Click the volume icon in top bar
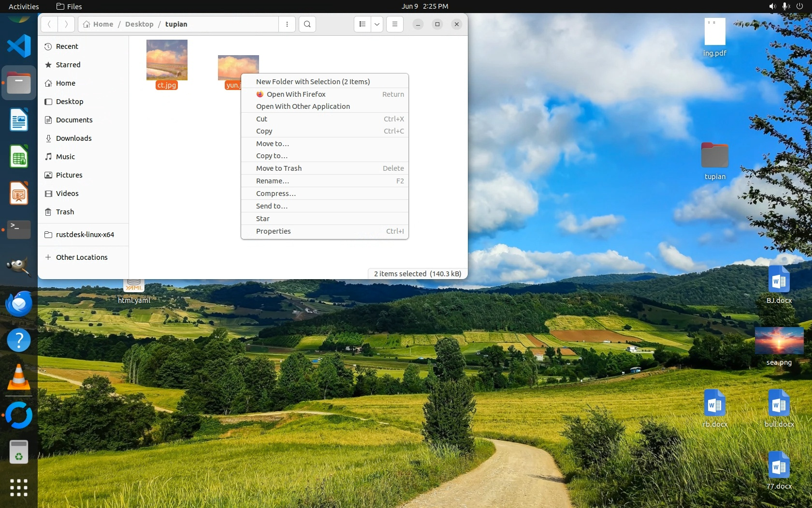 click(x=772, y=6)
